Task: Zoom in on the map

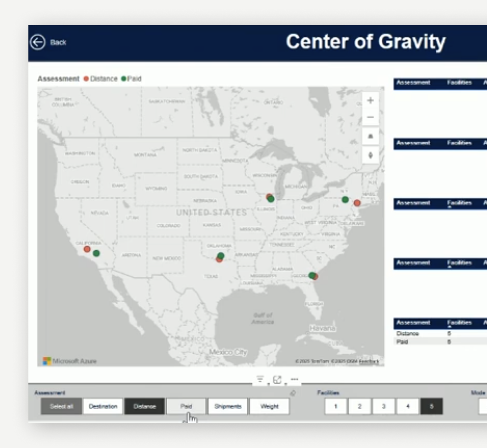Action: pyautogui.click(x=370, y=100)
